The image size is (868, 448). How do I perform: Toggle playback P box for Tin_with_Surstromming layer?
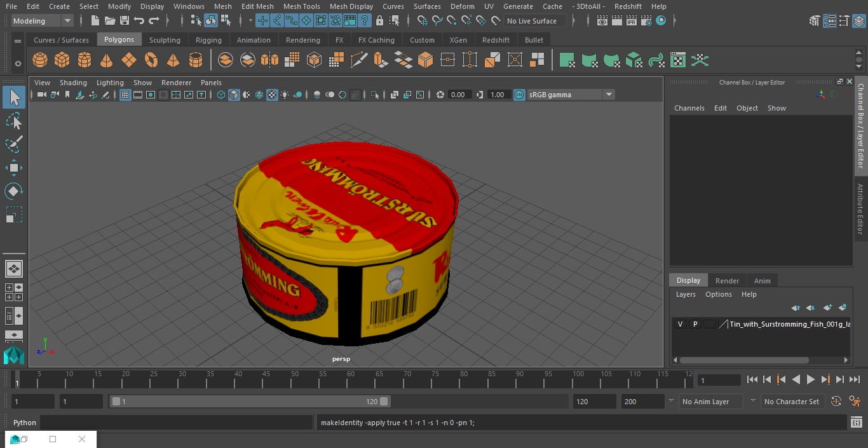[695, 324]
